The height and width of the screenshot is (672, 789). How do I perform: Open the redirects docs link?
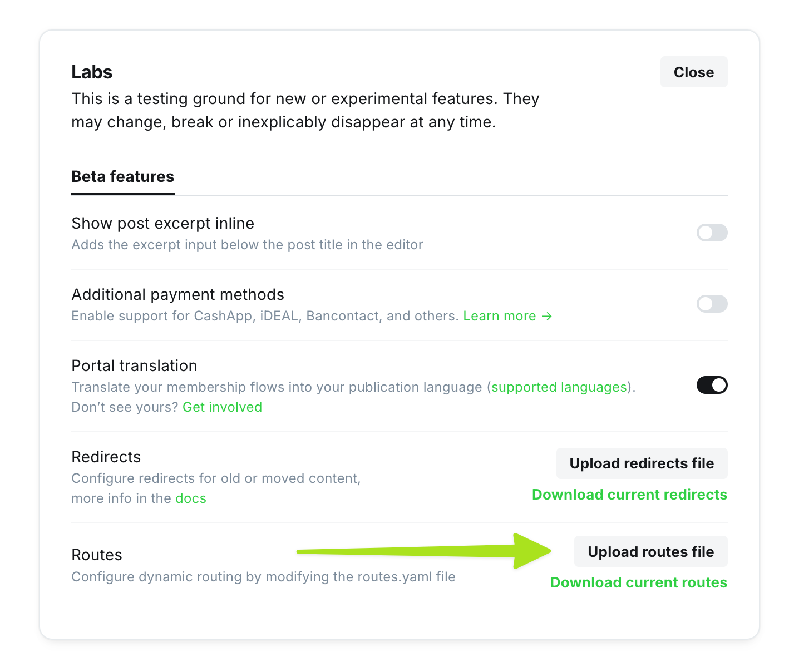191,498
